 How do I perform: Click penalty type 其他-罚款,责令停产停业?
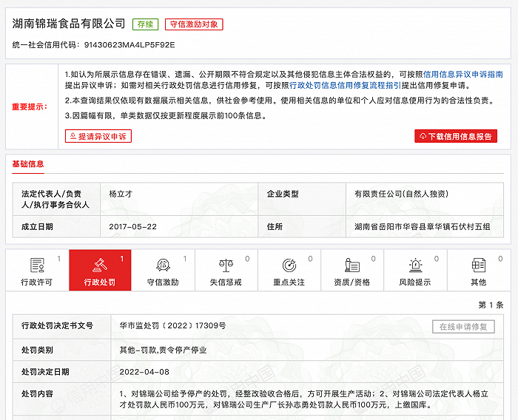click(x=163, y=350)
